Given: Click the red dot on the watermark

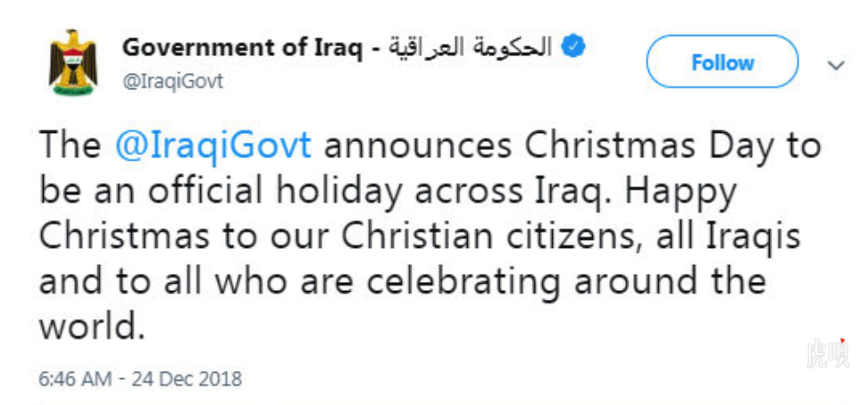Looking at the screenshot, I should tap(842, 342).
